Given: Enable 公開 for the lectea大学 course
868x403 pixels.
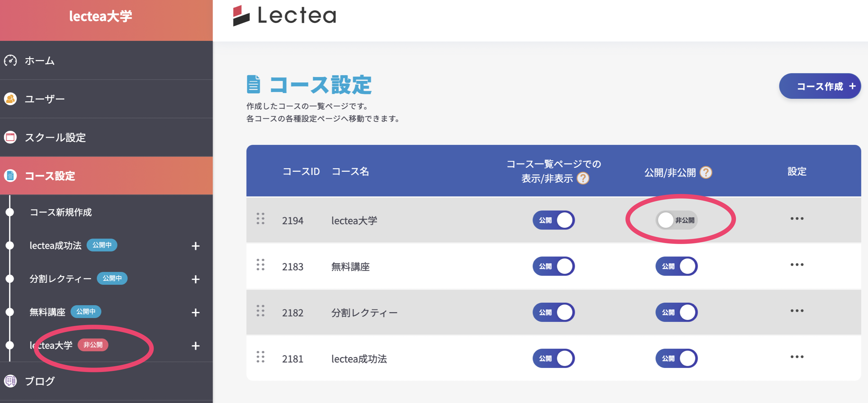Looking at the screenshot, I should pyautogui.click(x=676, y=220).
